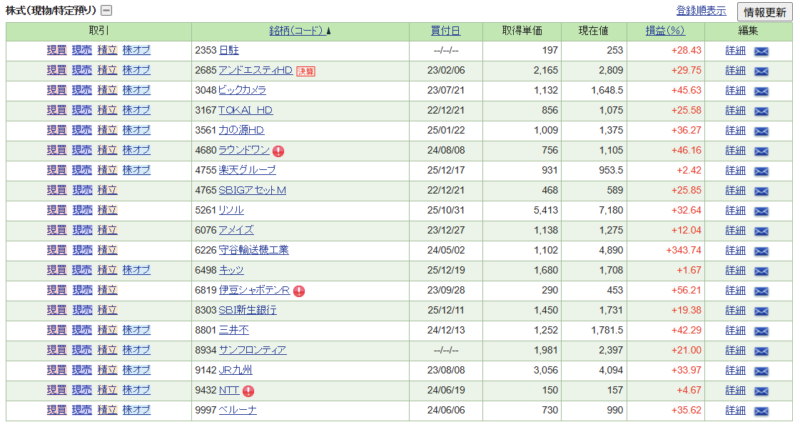800x427 pixels.
Task: Click mail icon in ベルーナ row
Action: pyautogui.click(x=761, y=411)
